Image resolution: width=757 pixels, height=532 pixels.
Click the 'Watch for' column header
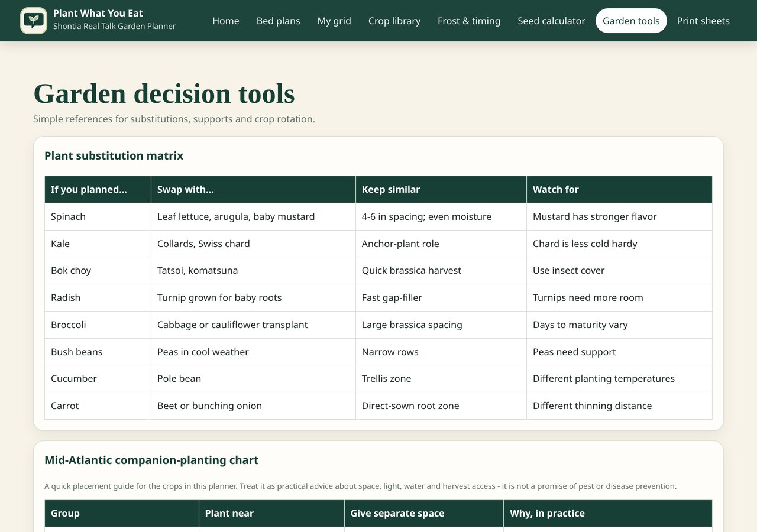[x=619, y=189]
